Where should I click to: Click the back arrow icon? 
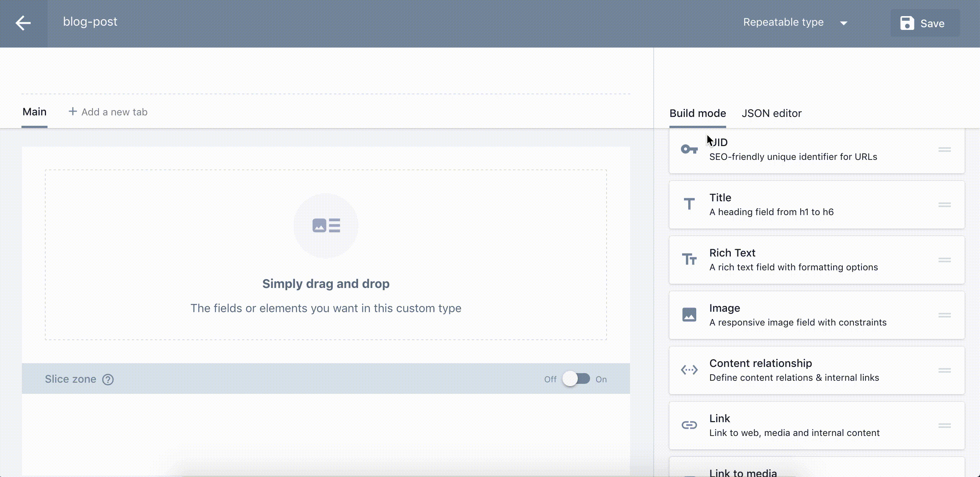pyautogui.click(x=23, y=23)
